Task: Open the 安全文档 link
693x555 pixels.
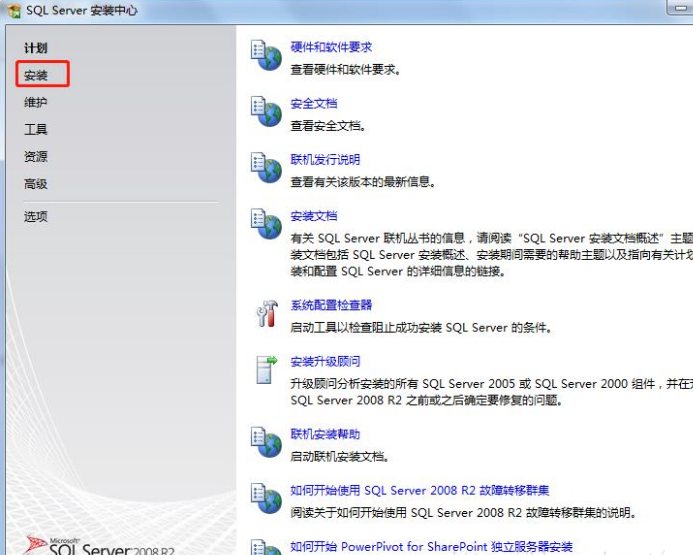Action: pos(314,103)
